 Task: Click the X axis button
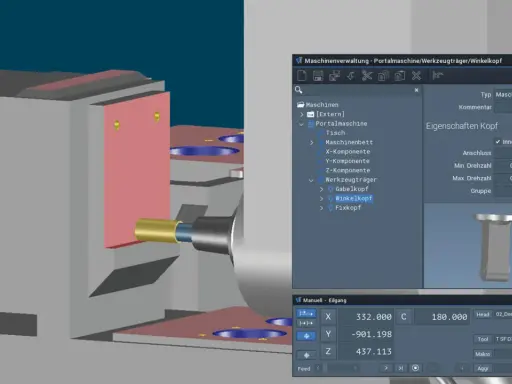328,317
